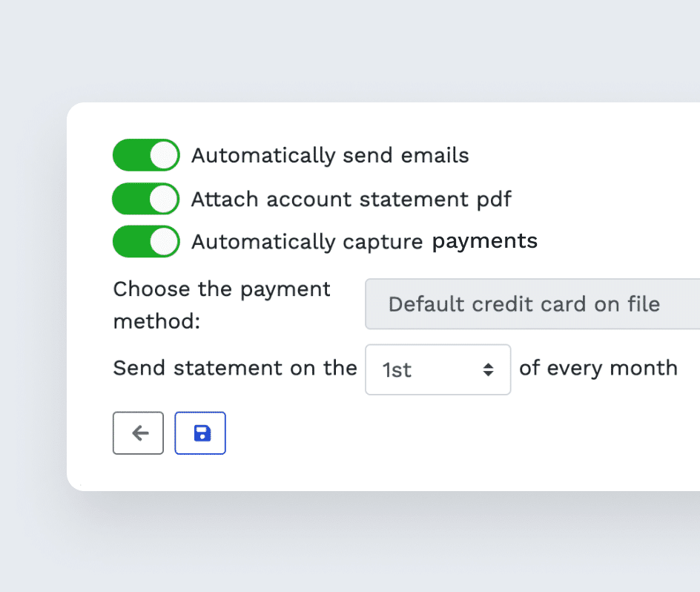Click the 'Choose the payment method:' label
The width and height of the screenshot is (700, 592).
(222, 305)
